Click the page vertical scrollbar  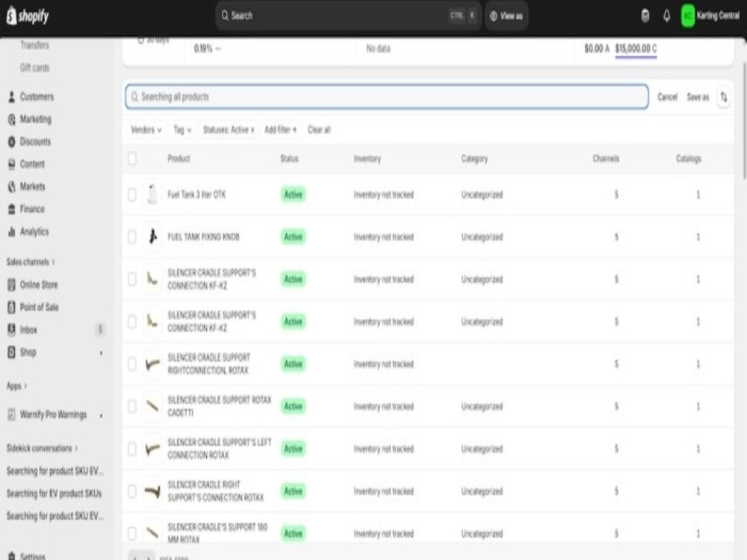(745, 120)
